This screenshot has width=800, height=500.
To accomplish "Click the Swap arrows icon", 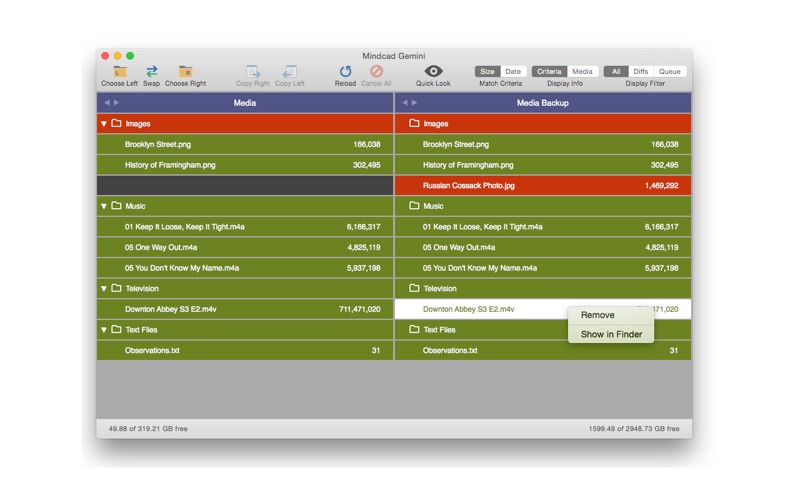I will [152, 71].
